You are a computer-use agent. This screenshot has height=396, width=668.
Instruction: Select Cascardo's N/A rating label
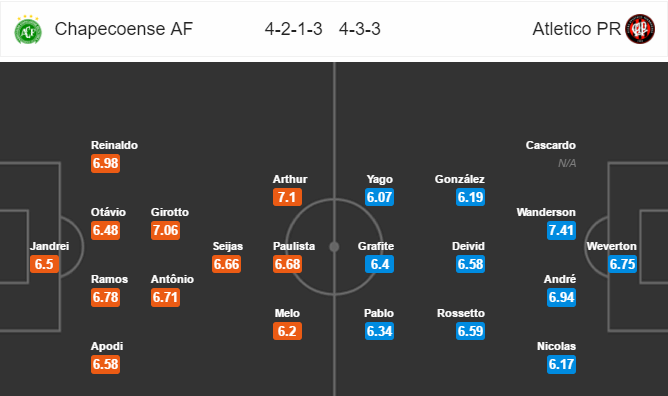point(567,163)
